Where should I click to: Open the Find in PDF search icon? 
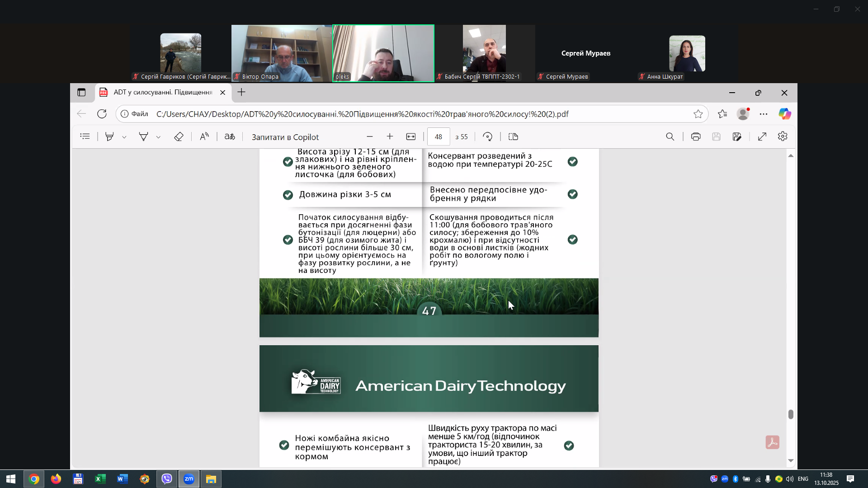pos(670,136)
